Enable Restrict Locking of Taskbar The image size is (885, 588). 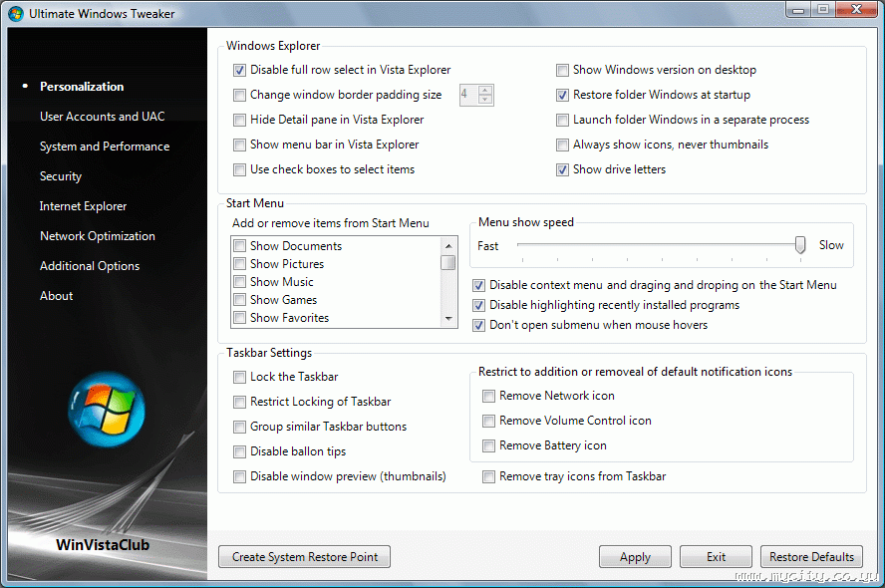pos(239,402)
